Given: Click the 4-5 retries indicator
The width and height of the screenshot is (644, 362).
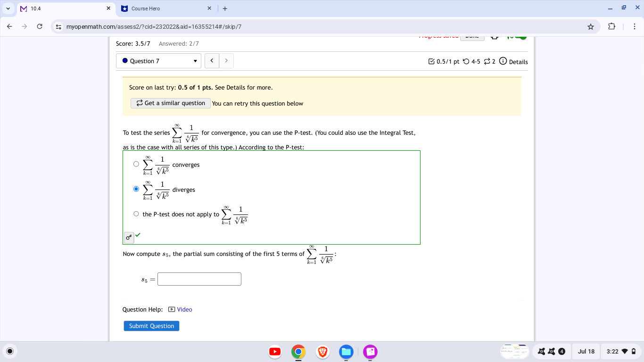Looking at the screenshot, I should 471,61.
